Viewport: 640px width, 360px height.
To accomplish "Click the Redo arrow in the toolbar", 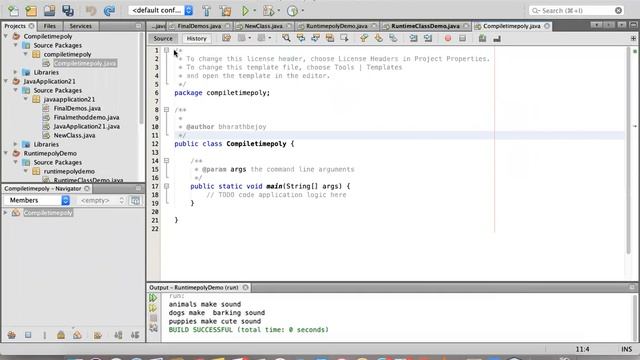I will pos(109,11).
